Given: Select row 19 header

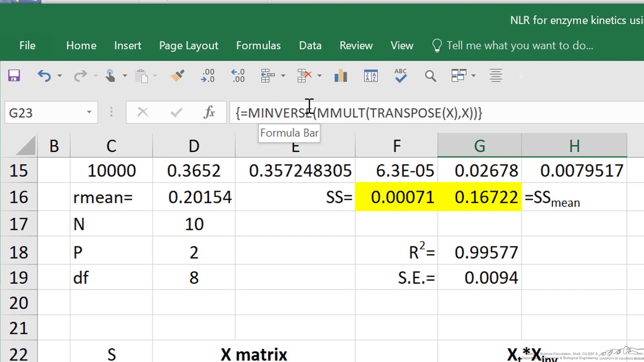Looking at the screenshot, I should [x=19, y=278].
